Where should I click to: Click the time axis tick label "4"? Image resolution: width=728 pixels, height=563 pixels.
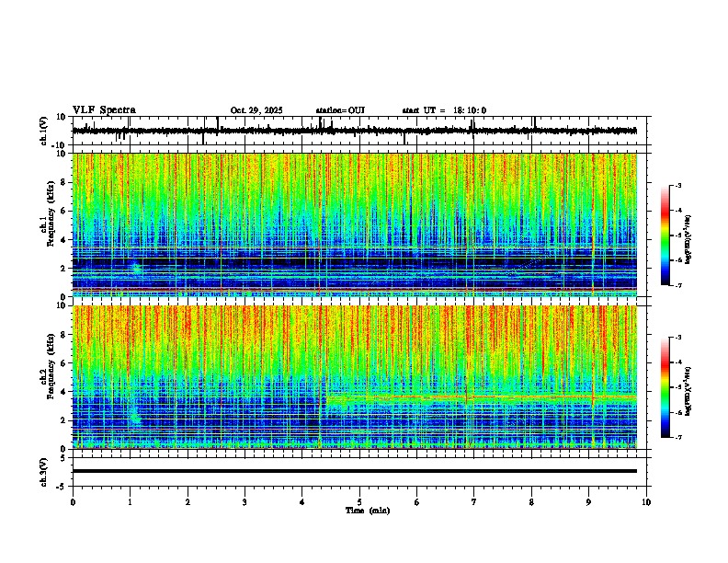[x=302, y=502]
